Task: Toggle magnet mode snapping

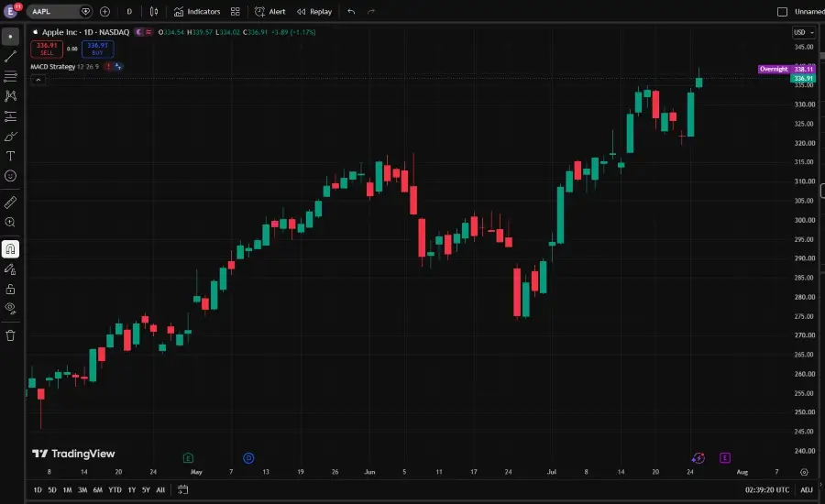Action: [10, 249]
